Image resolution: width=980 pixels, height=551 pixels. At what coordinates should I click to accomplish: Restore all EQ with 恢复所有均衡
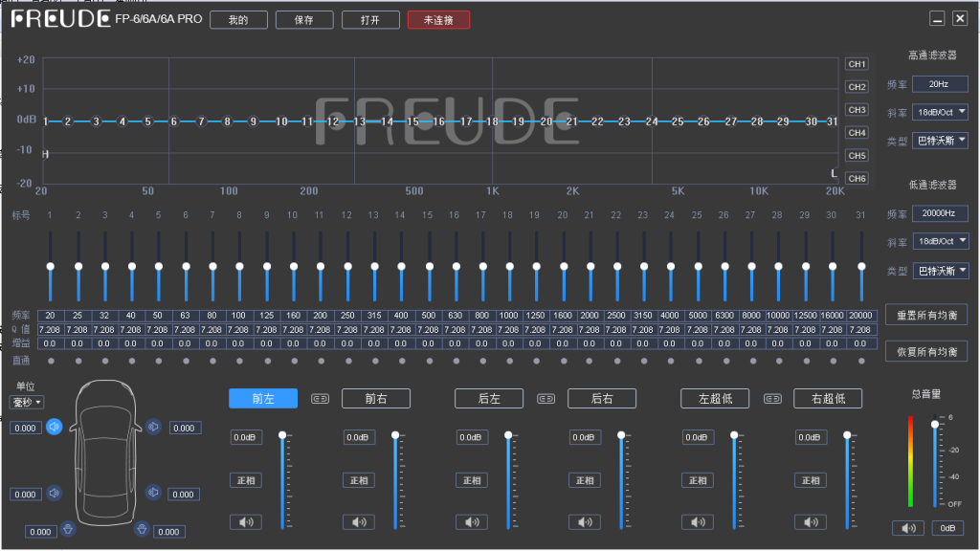point(926,352)
